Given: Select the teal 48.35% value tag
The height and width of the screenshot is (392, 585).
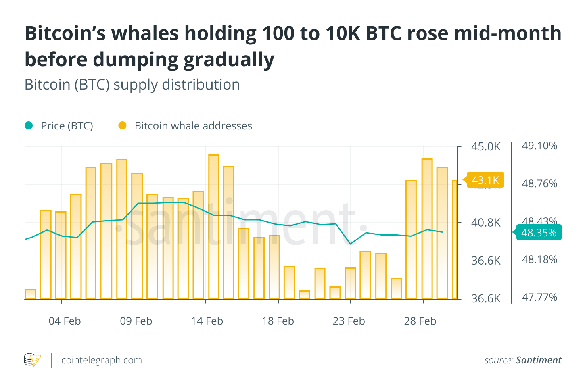Looking at the screenshot, I should click(x=539, y=232).
